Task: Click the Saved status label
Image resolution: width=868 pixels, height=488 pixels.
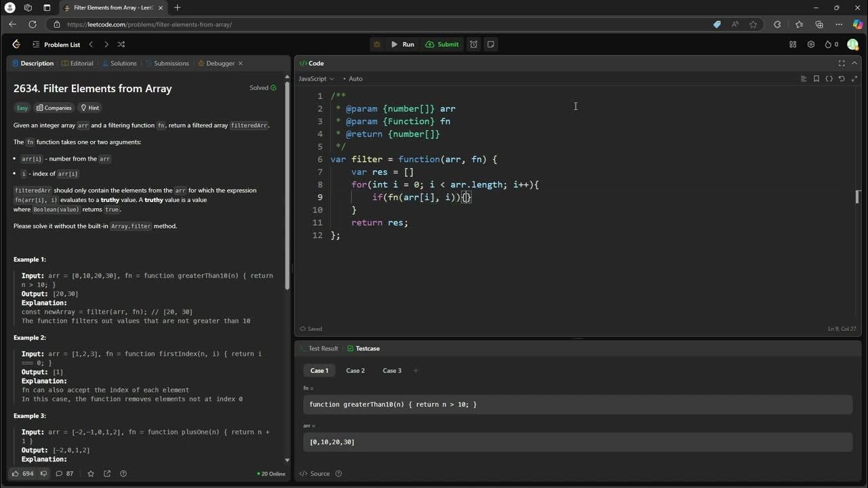Action: coord(311,329)
